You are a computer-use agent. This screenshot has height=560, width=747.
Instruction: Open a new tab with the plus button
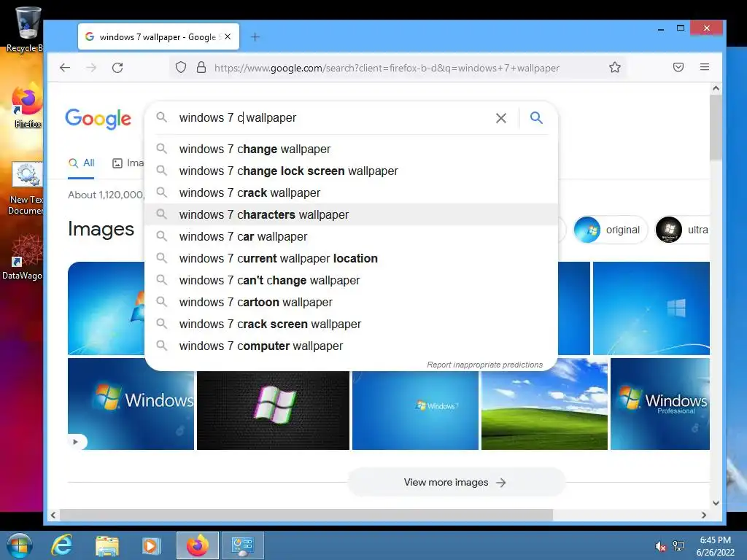255,36
